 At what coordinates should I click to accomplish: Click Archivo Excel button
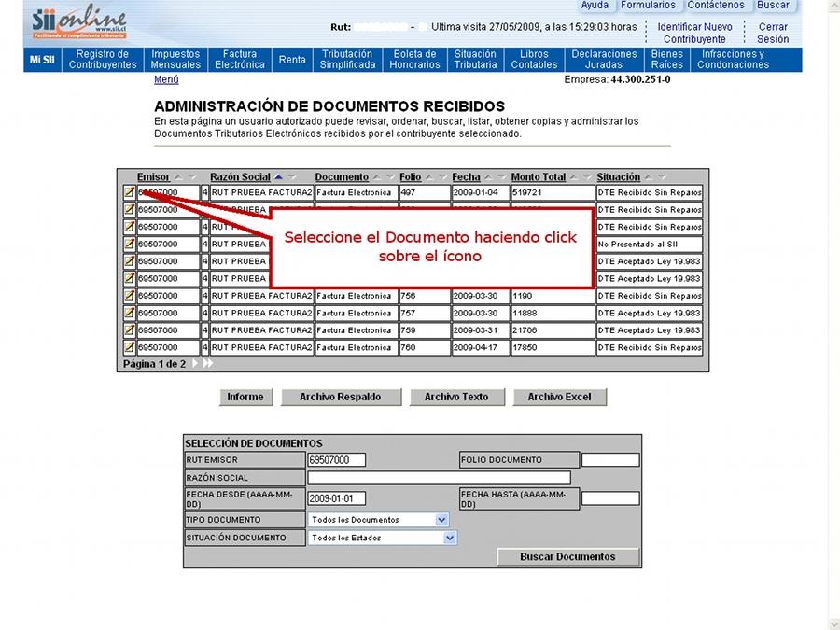coord(559,397)
